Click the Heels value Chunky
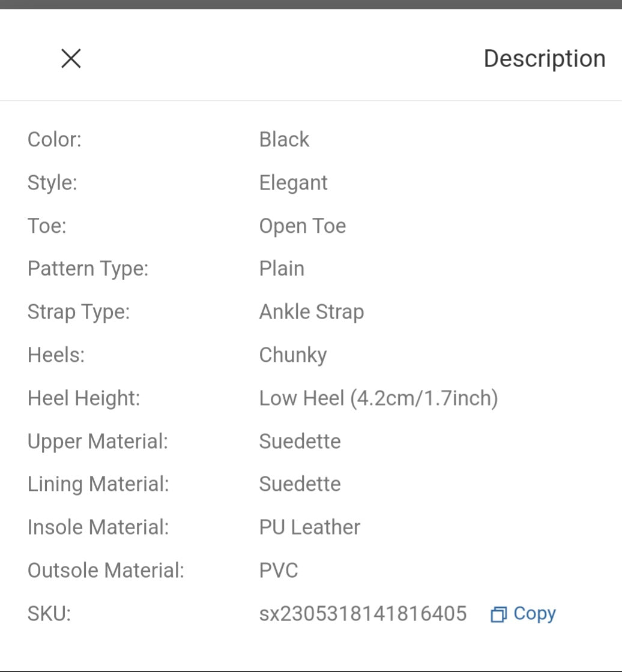This screenshot has height=672, width=622. tap(293, 355)
